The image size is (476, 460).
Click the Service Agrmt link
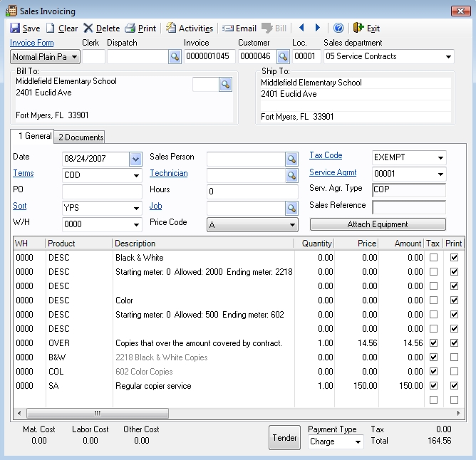pyautogui.click(x=333, y=172)
